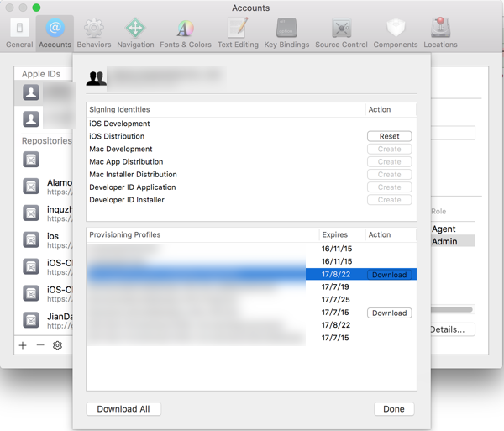Select the inquzh repository icon
504x431 pixels.
click(x=31, y=213)
